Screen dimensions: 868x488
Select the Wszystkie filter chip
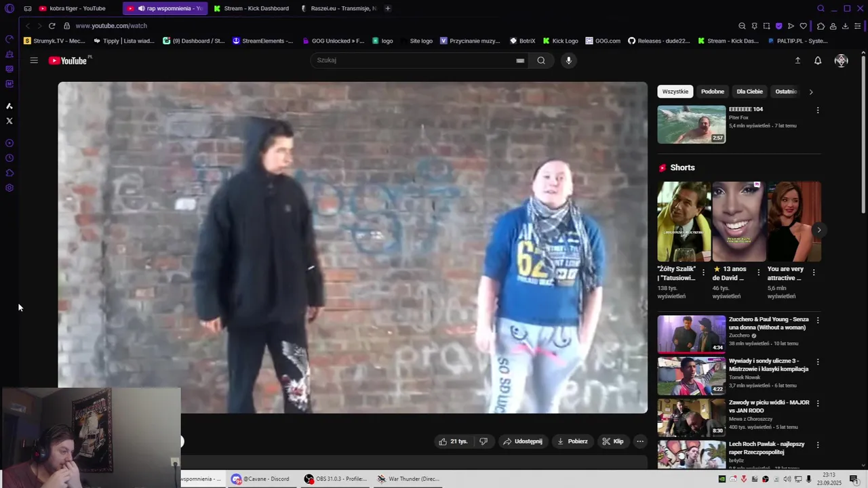pyautogui.click(x=675, y=91)
